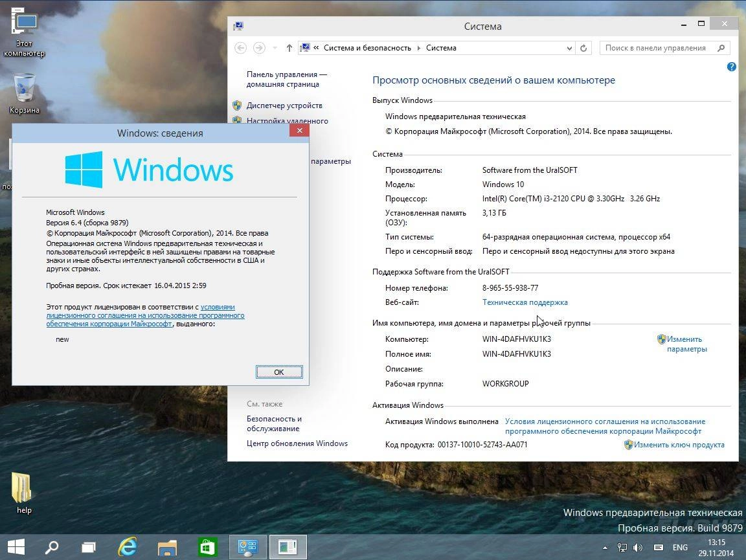Open taskbar Search magnifier
The width and height of the screenshot is (746, 560).
(51, 547)
